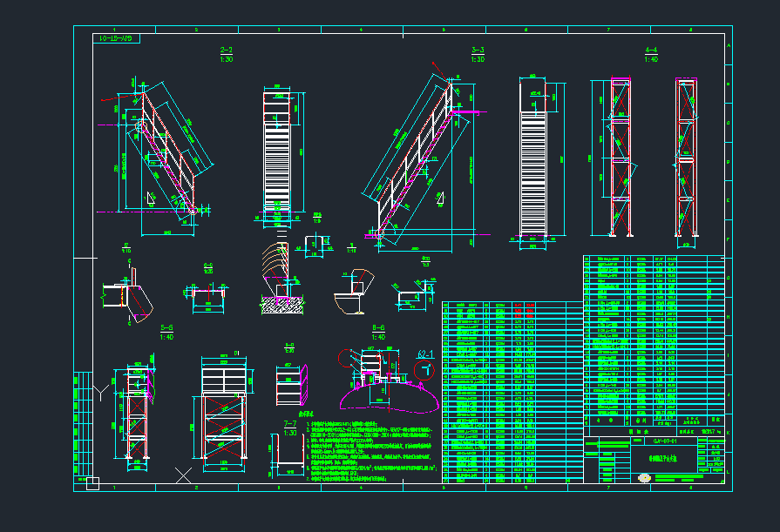
Task: Select the red-highlighted values in left parts table
Action: pyautogui.click(x=525, y=311)
